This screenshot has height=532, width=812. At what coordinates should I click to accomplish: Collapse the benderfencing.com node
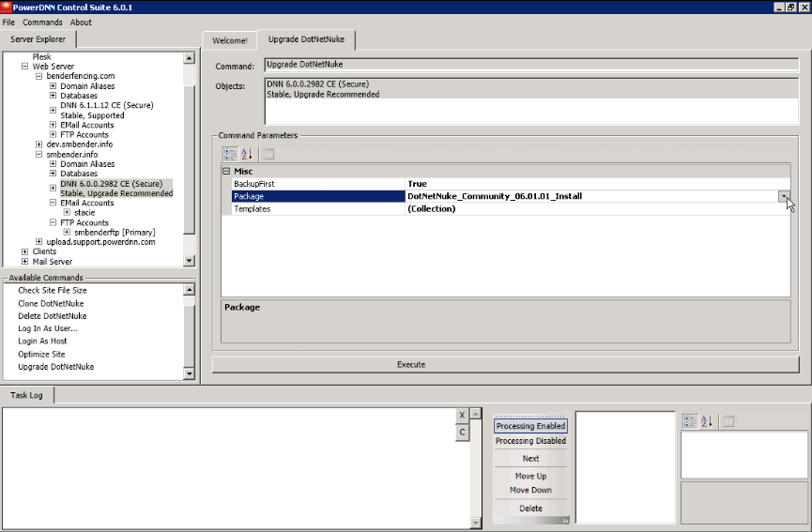click(x=38, y=76)
